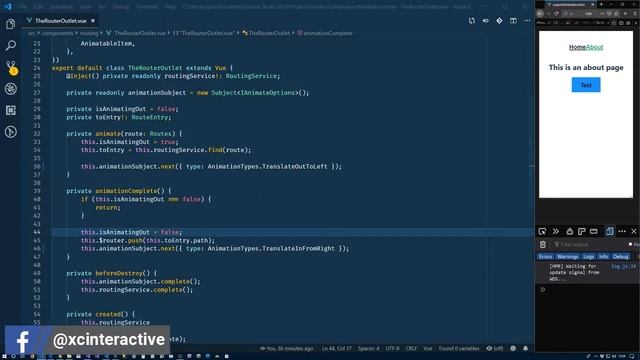Click the devtools screenshot camera icon

tap(569, 231)
